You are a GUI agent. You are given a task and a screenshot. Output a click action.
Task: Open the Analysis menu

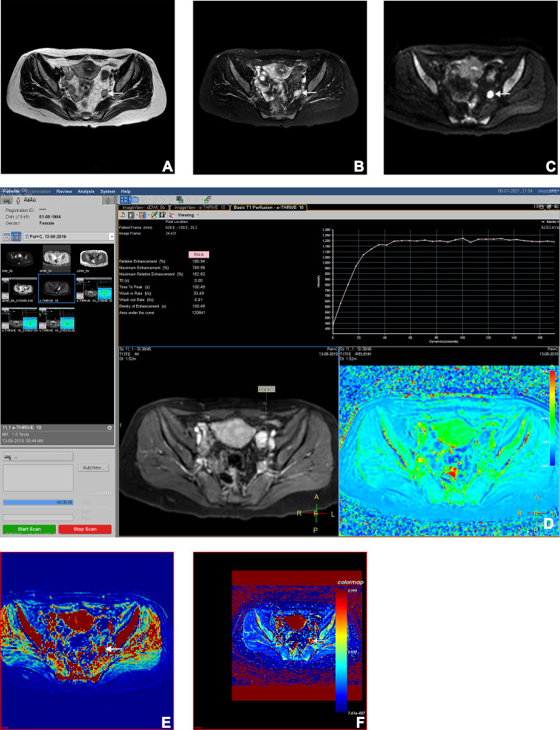pos(85,191)
